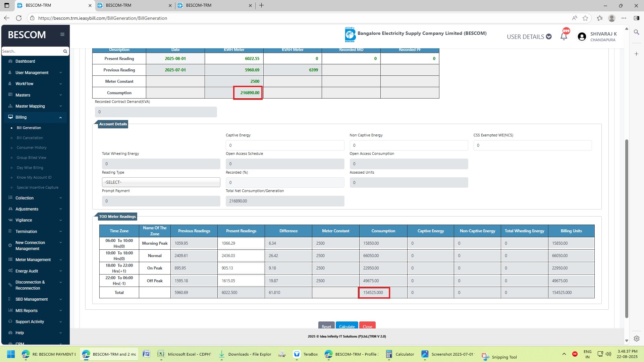Screen dimensions: 644x362
Task: Click the Captive Energy input field
Action: [285, 145]
